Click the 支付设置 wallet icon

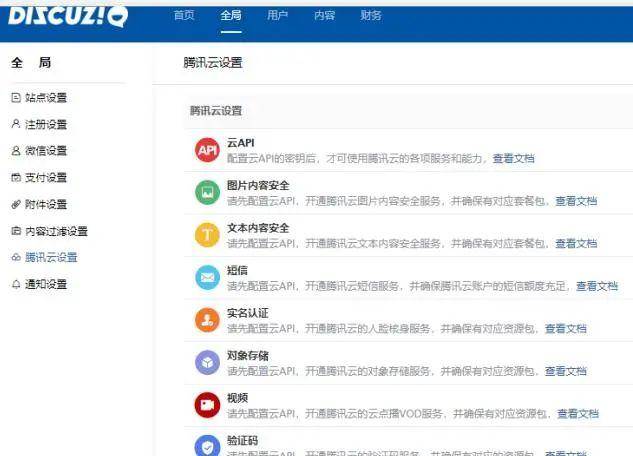pyautogui.click(x=16, y=177)
